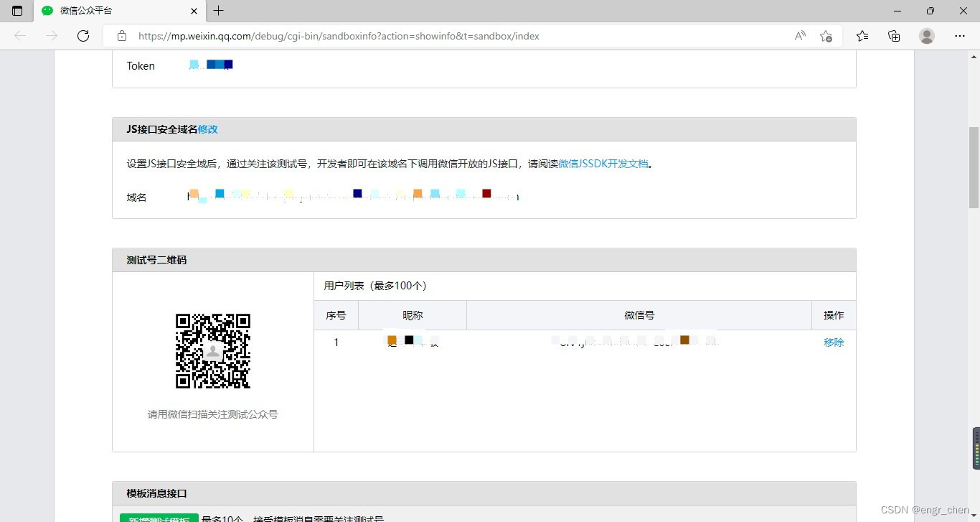Click the test account QR code
The image size is (980, 522).
[213, 351]
